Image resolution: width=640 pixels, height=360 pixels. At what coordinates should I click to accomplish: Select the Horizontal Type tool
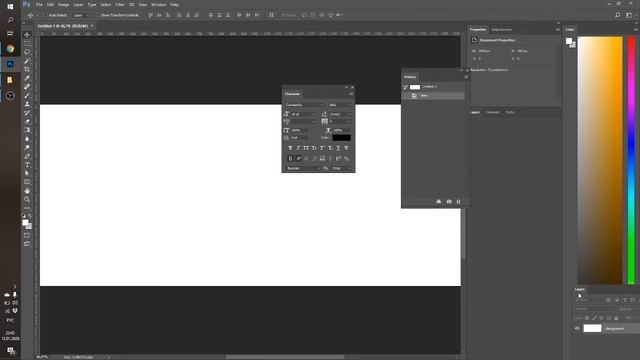pyautogui.click(x=27, y=164)
